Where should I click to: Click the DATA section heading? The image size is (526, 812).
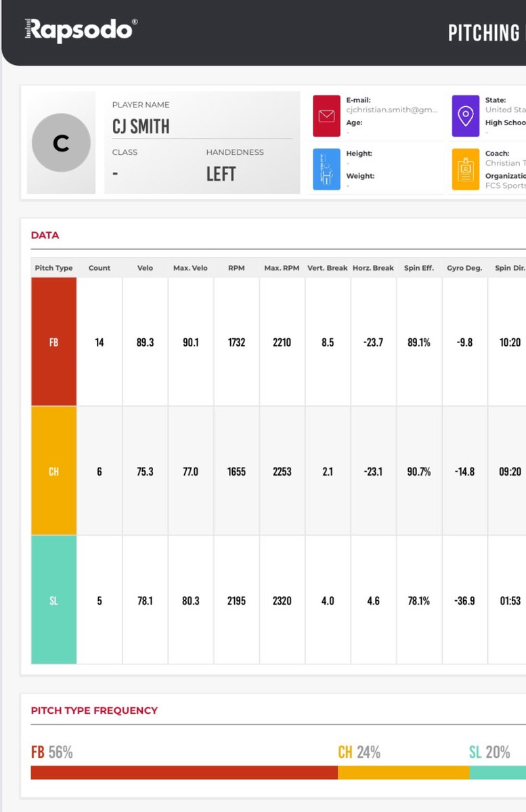click(45, 235)
